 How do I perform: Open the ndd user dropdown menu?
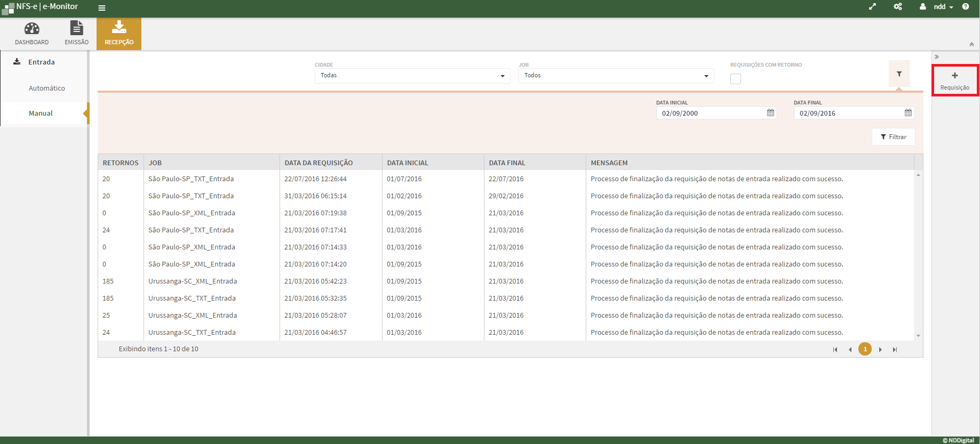pos(942,7)
